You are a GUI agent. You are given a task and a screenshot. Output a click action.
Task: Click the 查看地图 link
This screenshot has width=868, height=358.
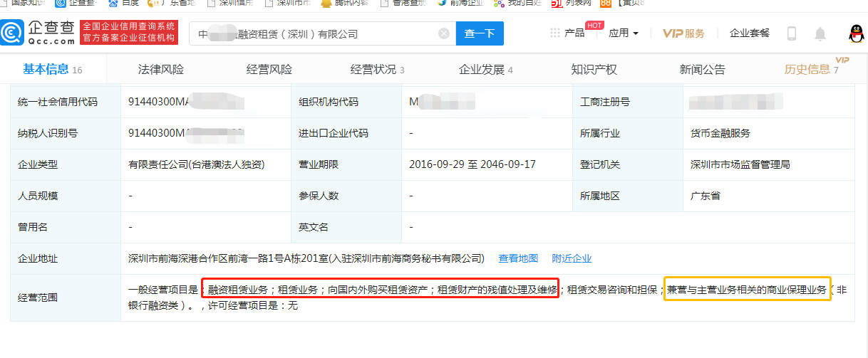coord(518,258)
